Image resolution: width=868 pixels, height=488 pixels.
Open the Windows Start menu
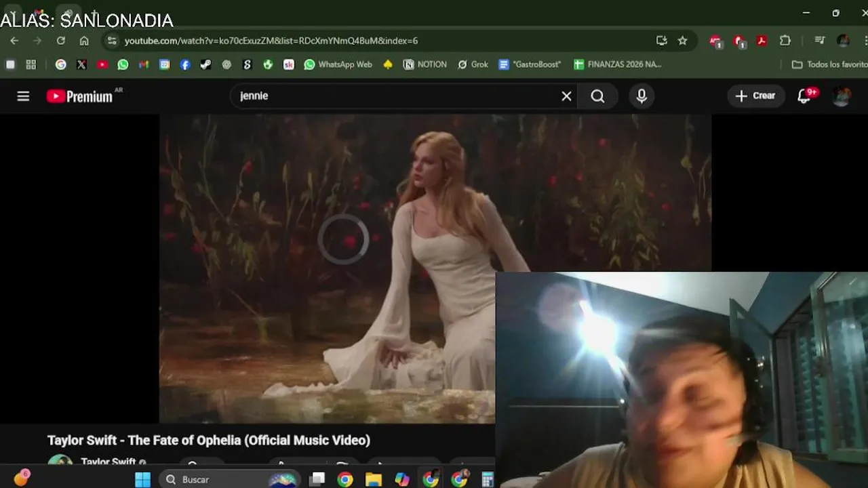click(142, 479)
